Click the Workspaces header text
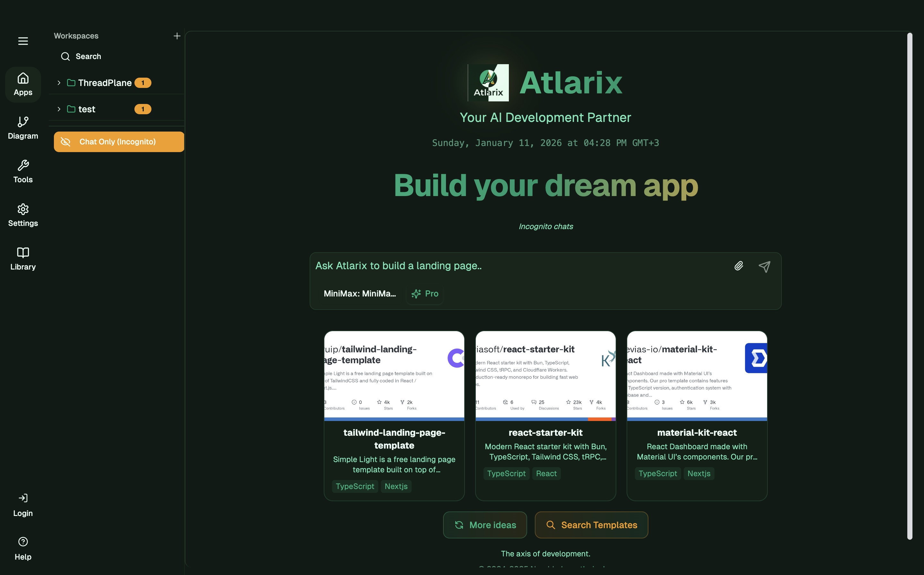 pos(76,36)
